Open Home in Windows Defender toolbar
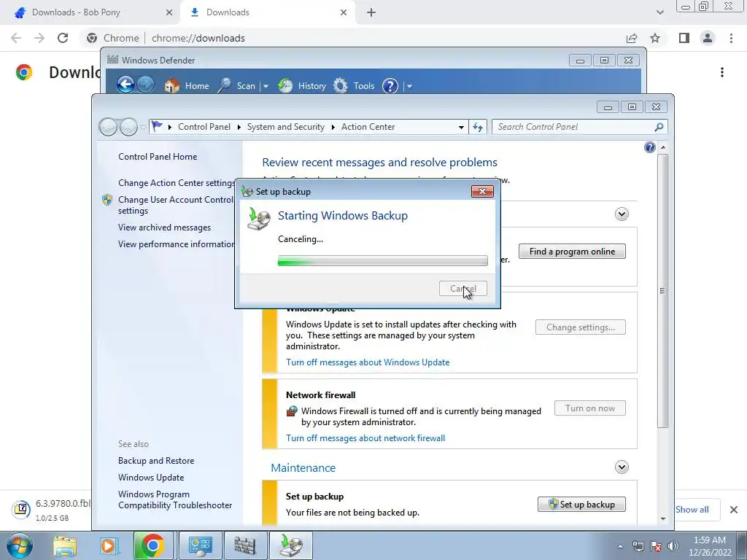Image resolution: width=747 pixels, height=560 pixels. click(187, 86)
